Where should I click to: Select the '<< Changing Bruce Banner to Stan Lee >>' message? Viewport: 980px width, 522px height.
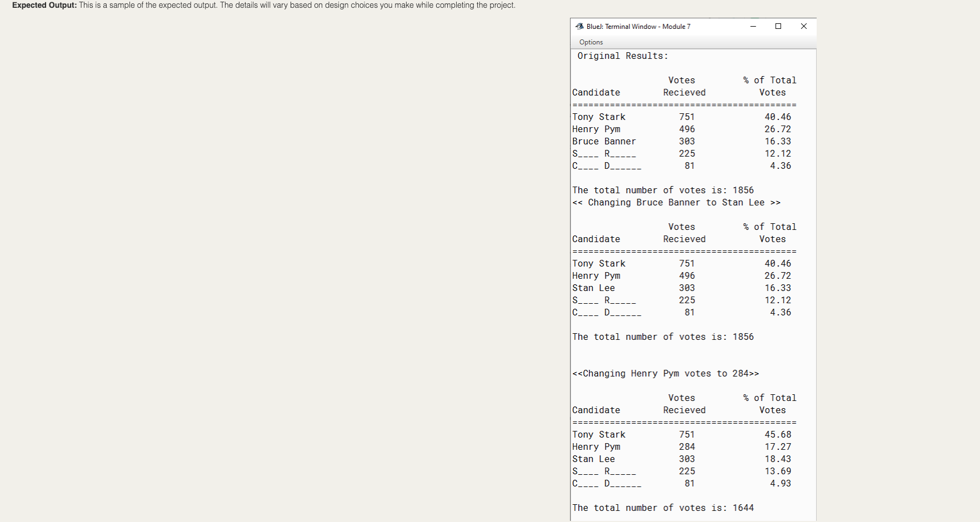pyautogui.click(x=677, y=203)
